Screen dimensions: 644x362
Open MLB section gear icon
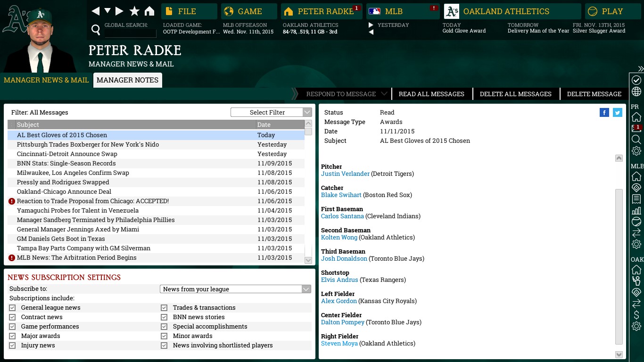[x=636, y=244]
